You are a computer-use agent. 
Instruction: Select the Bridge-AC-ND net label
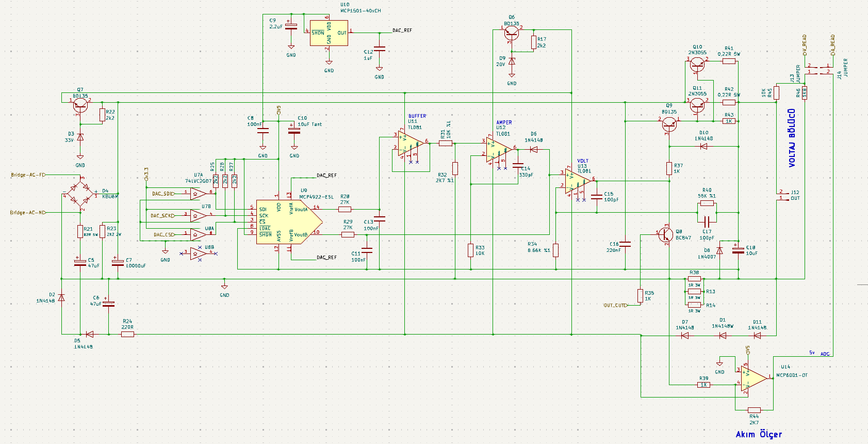click(28, 212)
